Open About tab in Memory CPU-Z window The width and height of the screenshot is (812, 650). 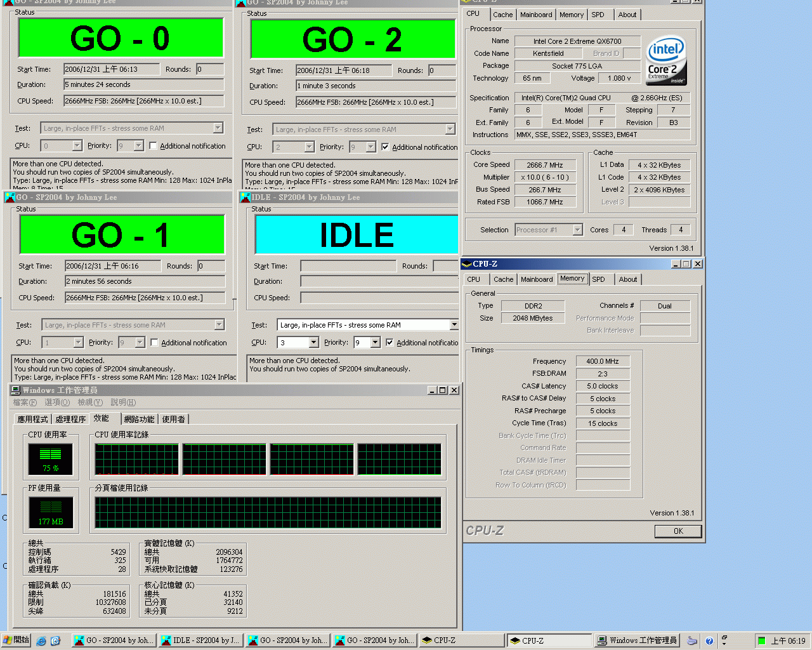pos(628,279)
